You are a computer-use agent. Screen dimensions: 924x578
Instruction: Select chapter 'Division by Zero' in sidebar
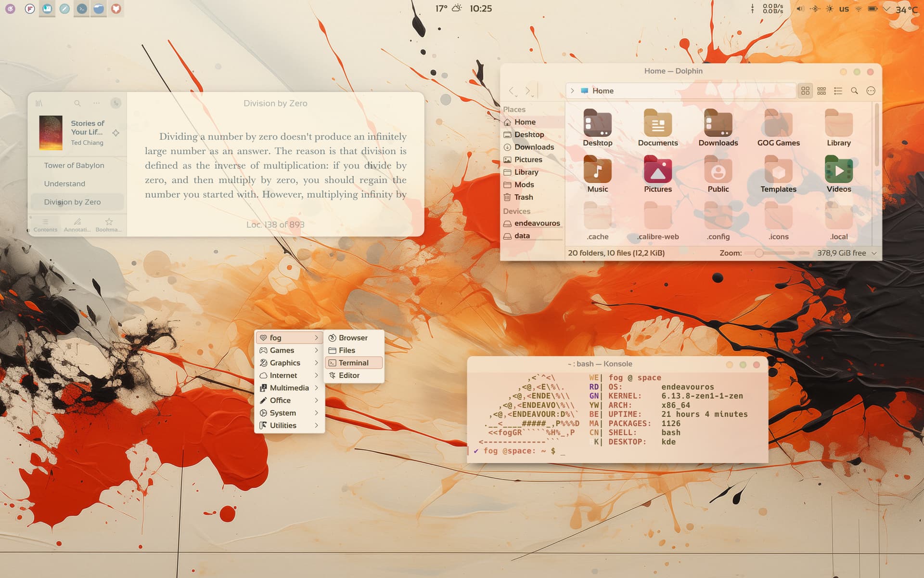click(77, 202)
